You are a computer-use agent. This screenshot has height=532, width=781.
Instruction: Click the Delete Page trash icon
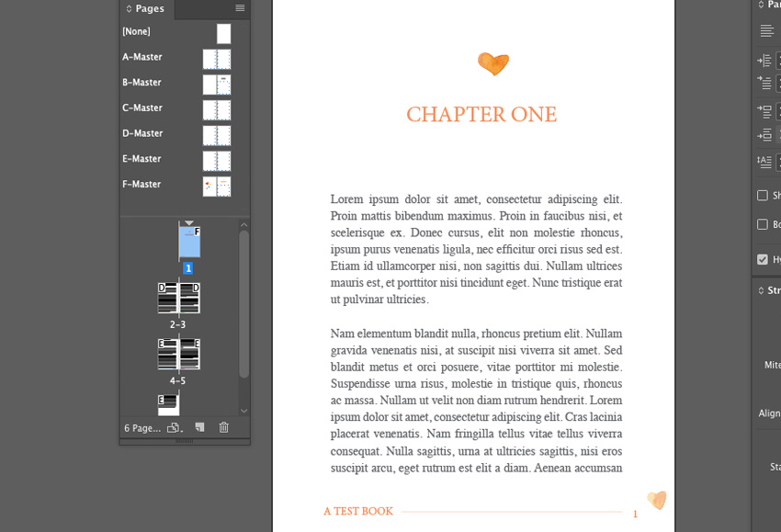(223, 426)
